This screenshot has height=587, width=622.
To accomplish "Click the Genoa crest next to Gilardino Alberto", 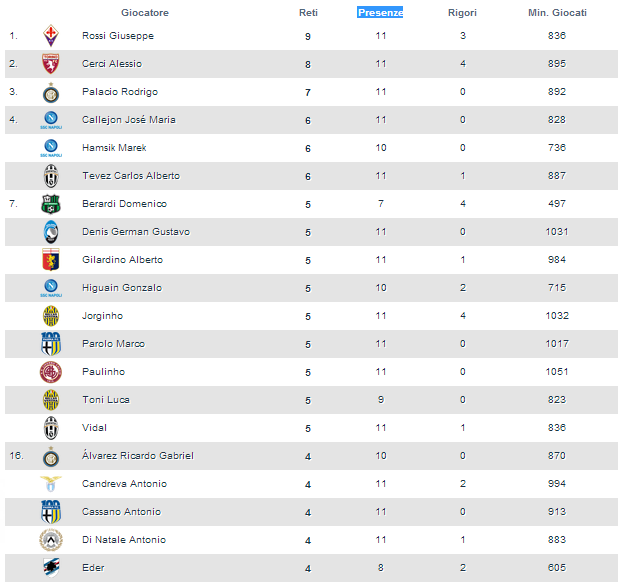I will pos(50,260).
